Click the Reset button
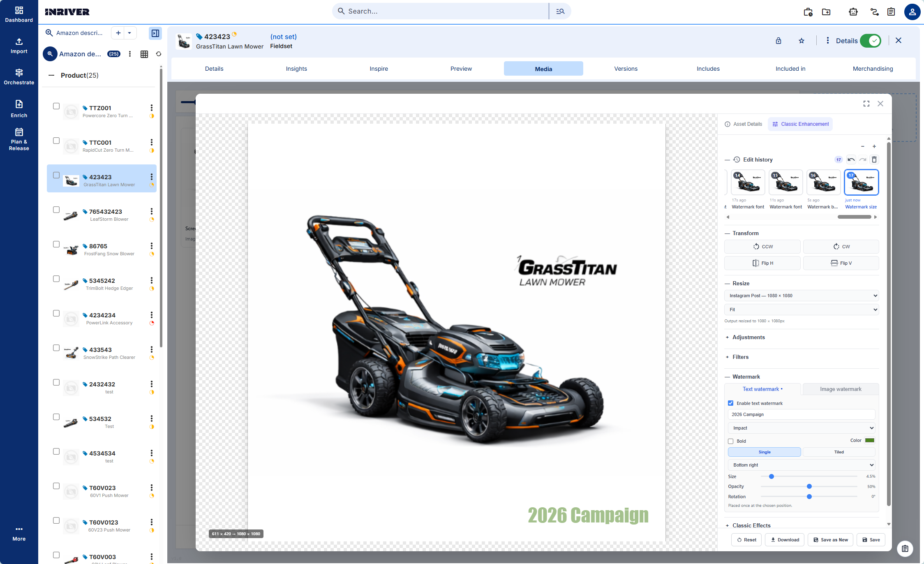This screenshot has width=924, height=564. coord(746,540)
